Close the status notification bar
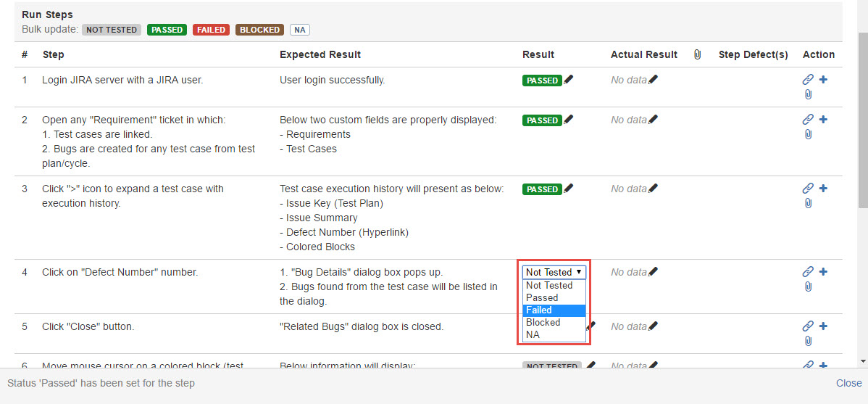The height and width of the screenshot is (404, 868). tap(848, 383)
